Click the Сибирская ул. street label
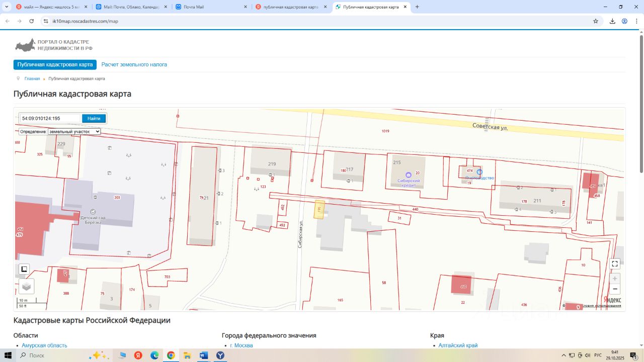The width and height of the screenshot is (644, 362). click(300, 234)
